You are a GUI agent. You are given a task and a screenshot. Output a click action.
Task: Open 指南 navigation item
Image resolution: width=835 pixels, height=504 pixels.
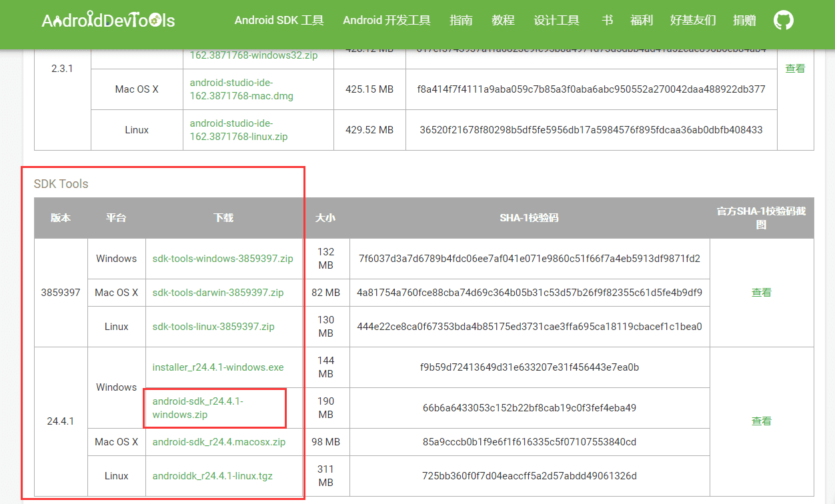click(461, 20)
